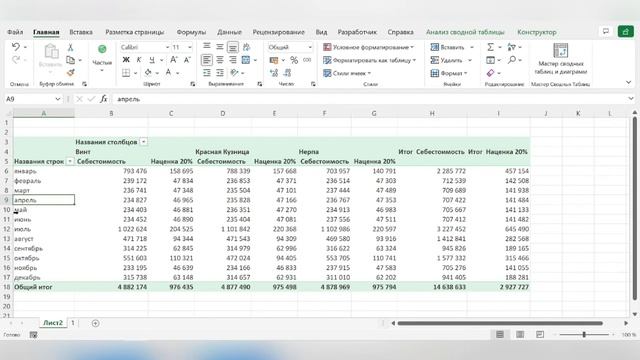Apply fill color bucket icon
Viewport: 640px width, 360px height.
click(148, 73)
